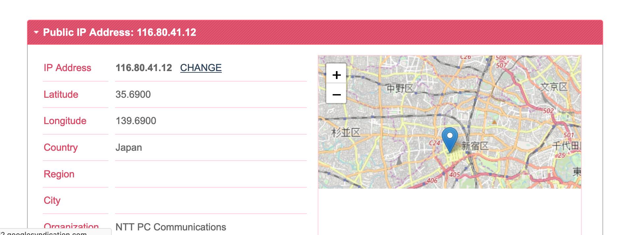Viewport: 644px width, 235px height.
Task: Select the IP address value 116.80.41.12
Action: 144,68
